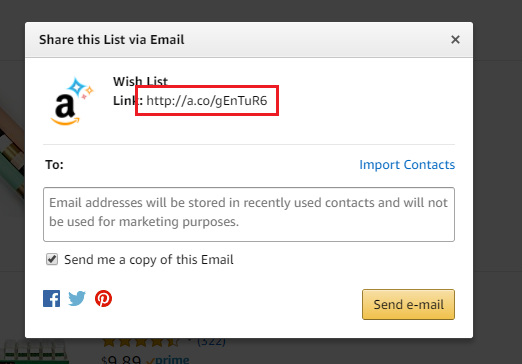
Task: Close the Share this List dialog
Action: click(x=455, y=40)
